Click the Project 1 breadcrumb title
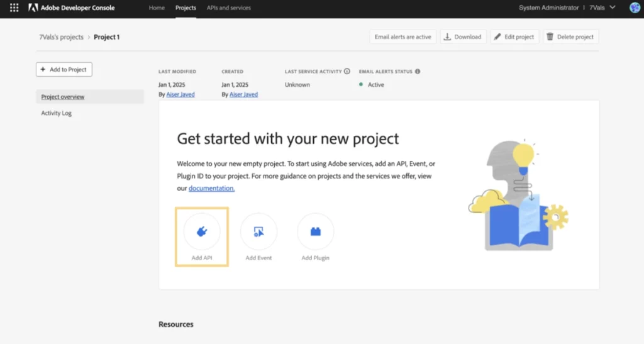 point(107,37)
